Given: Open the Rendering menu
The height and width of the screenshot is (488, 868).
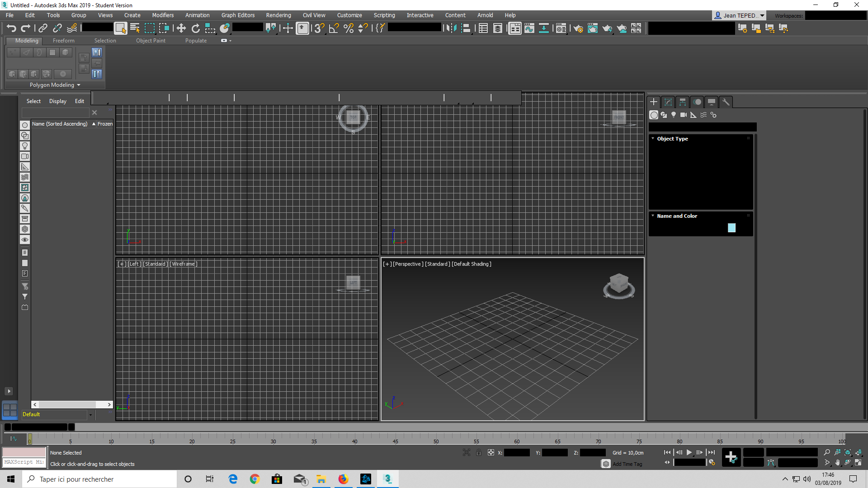Looking at the screenshot, I should (x=278, y=15).
